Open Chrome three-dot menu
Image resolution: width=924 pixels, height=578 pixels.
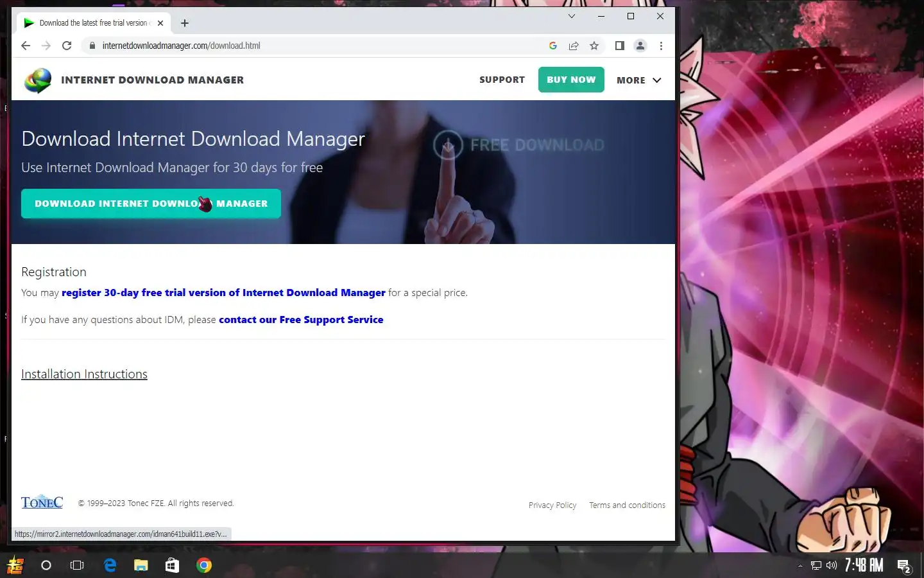pyautogui.click(x=661, y=46)
